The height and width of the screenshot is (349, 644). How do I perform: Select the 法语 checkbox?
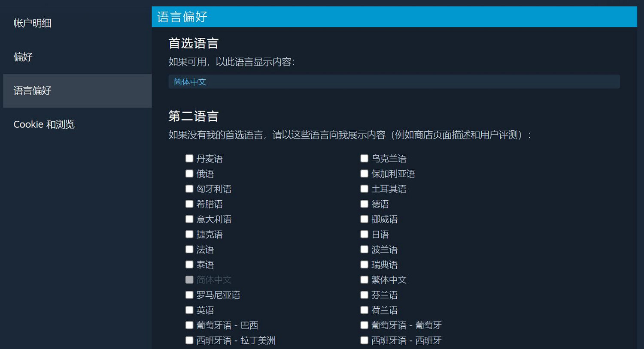(x=189, y=249)
